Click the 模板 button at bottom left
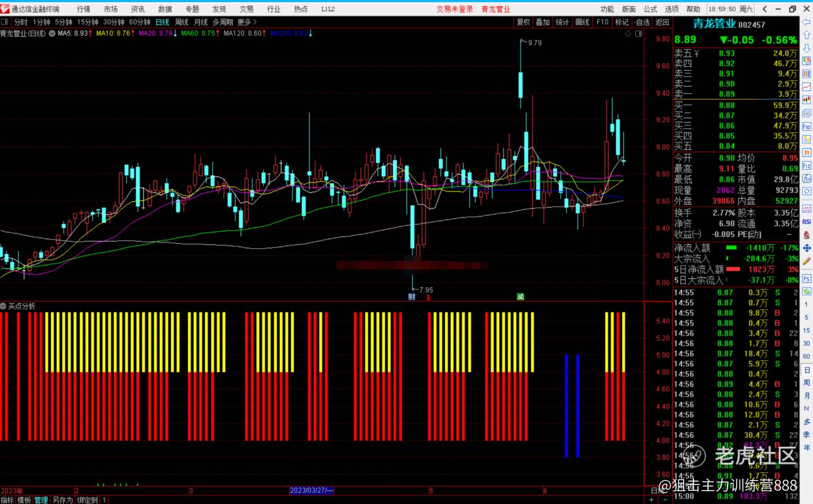This screenshot has height=504, width=813. pos(24,500)
